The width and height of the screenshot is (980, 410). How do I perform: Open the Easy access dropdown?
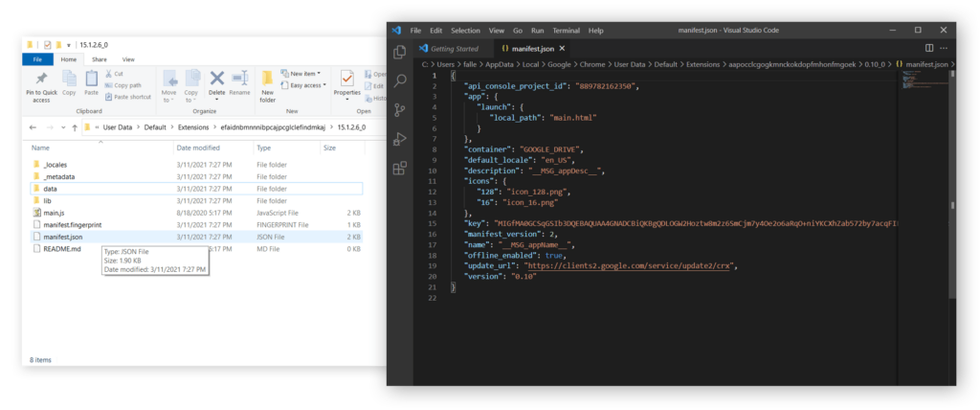[x=303, y=85]
